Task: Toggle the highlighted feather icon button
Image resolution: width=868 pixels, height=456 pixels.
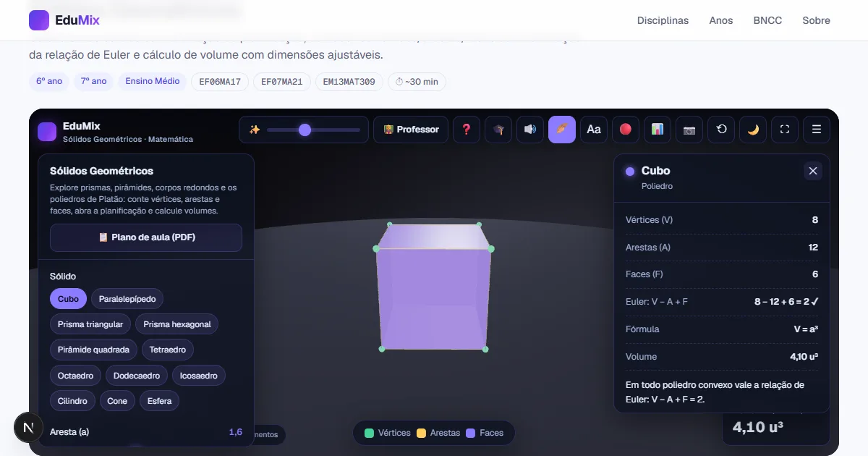Action: (x=562, y=130)
